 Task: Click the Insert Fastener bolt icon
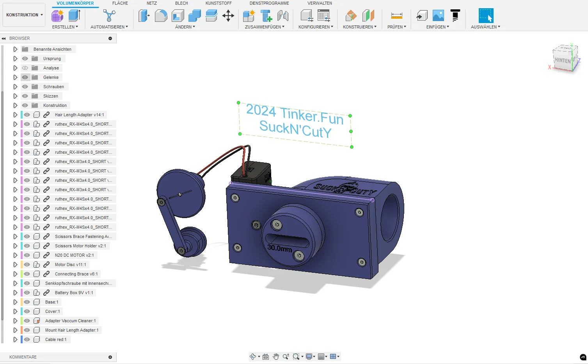pyautogui.click(x=266, y=16)
